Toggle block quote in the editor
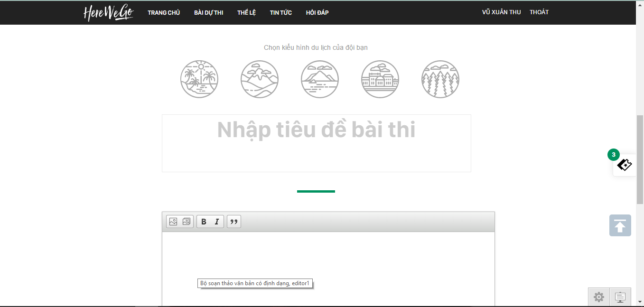The height and width of the screenshot is (307, 644). point(234,222)
